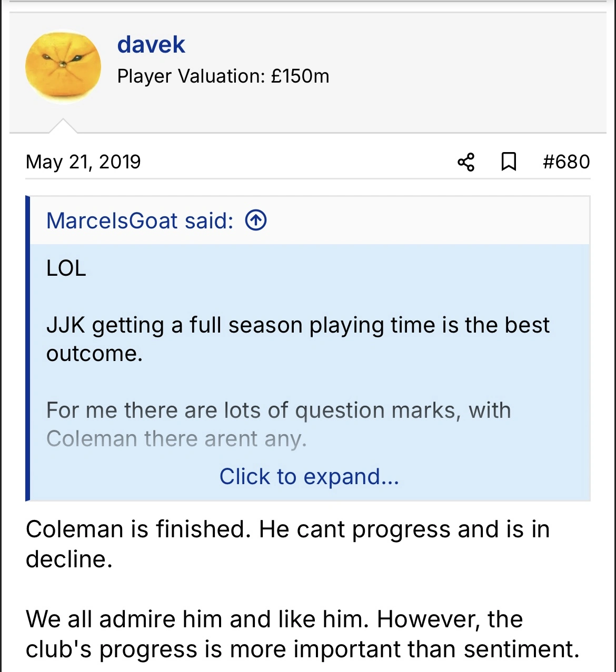Click the "Player Valuation: £150m" user title
This screenshot has height=672, width=616.
point(223,76)
